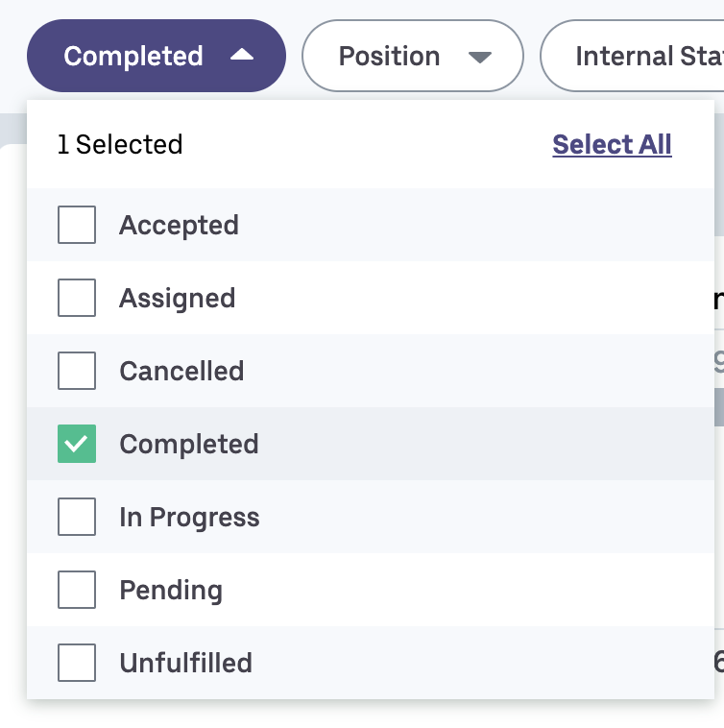Check the Cancelled checkbox
The width and height of the screenshot is (724, 728).
click(x=77, y=372)
